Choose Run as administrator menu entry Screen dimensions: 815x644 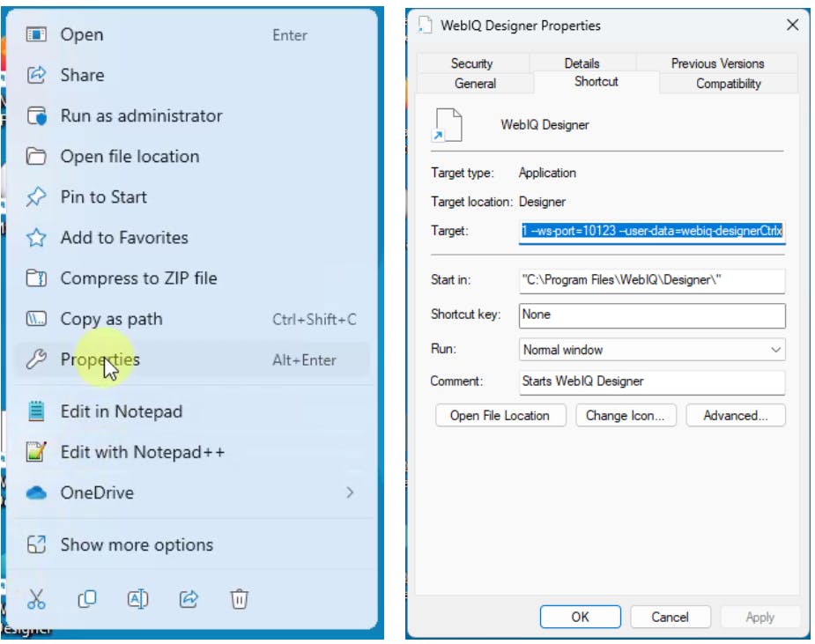tap(192, 115)
